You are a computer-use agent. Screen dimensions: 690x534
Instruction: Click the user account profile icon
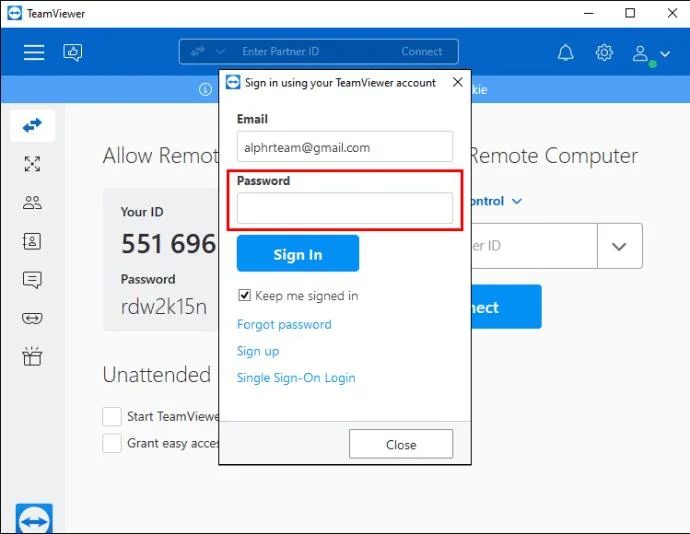(x=641, y=54)
